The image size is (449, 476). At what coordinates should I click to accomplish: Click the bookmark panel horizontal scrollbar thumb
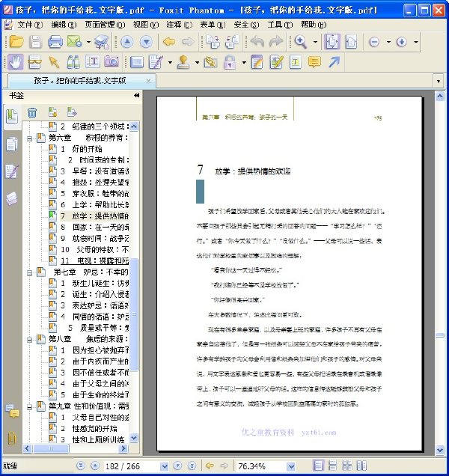pos(51,448)
